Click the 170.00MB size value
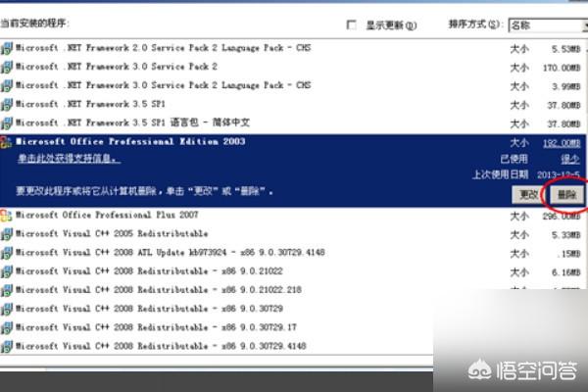This screenshot has height=392, width=588. click(562, 68)
